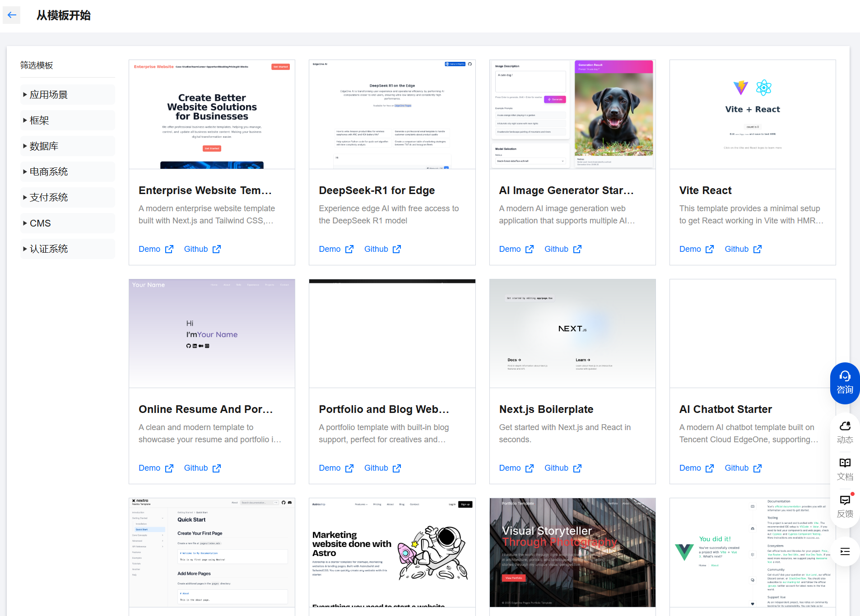860x616 pixels.
Task: Select the AI Image Generator dog thumbnail
Action: click(572, 115)
